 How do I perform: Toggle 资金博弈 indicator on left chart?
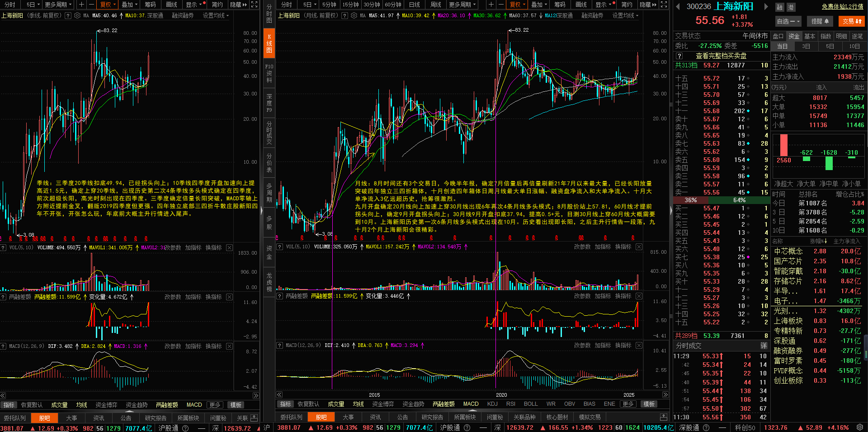pos(106,405)
